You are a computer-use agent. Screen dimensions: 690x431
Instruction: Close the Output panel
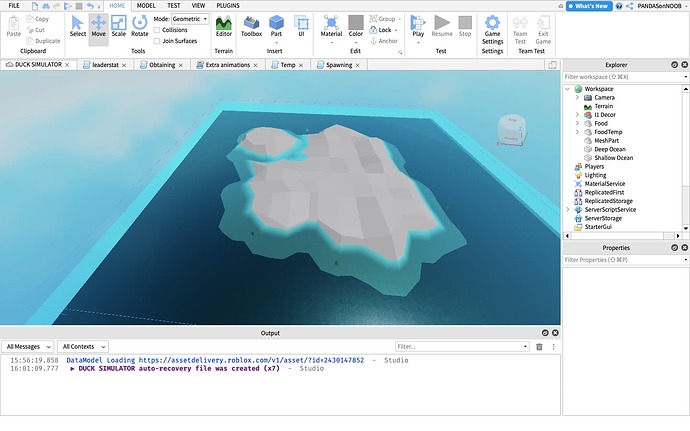(x=555, y=333)
